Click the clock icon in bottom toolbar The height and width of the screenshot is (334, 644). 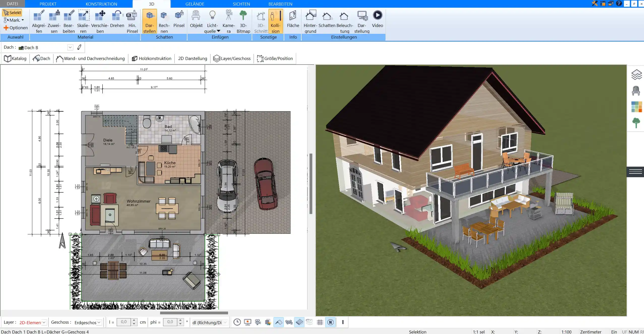click(237, 322)
